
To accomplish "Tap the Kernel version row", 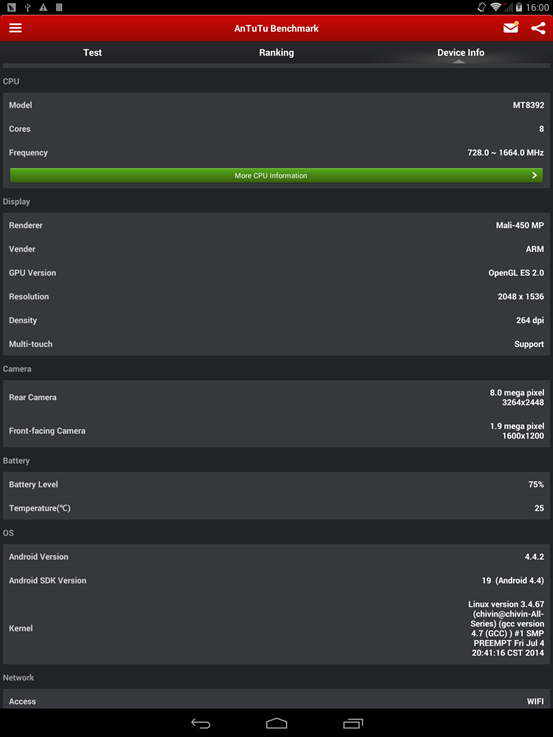I will pyautogui.click(x=276, y=628).
